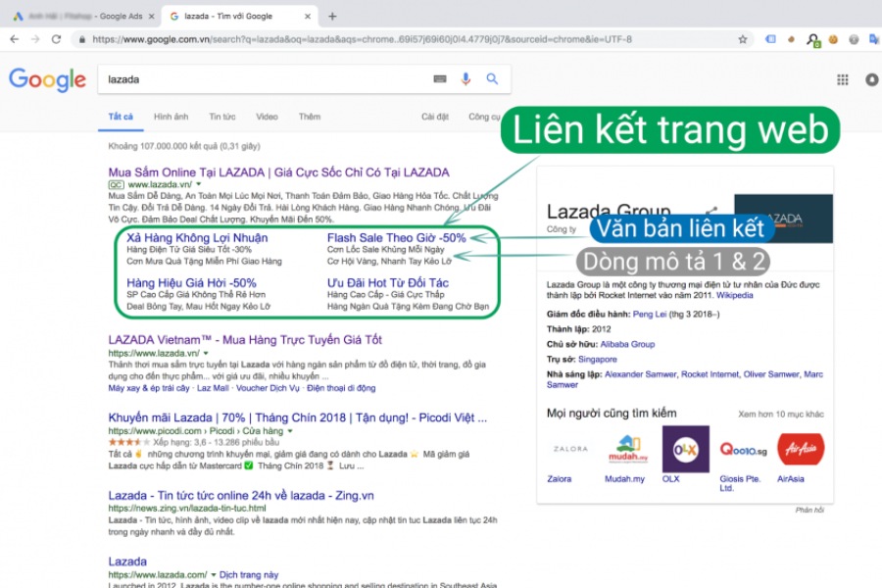This screenshot has height=588, width=882.
Task: Open Khuyến mãi Lazada Picodi result
Action: pos(298,417)
